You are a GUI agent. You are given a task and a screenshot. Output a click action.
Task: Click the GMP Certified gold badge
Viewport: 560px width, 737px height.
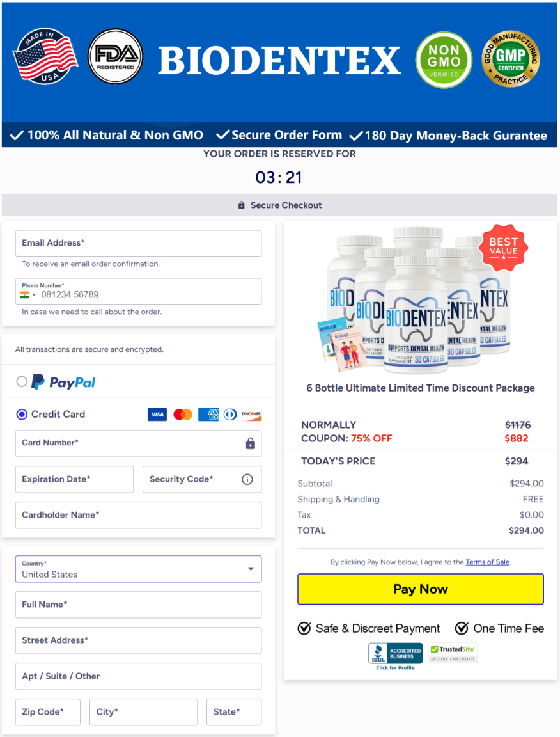(511, 59)
